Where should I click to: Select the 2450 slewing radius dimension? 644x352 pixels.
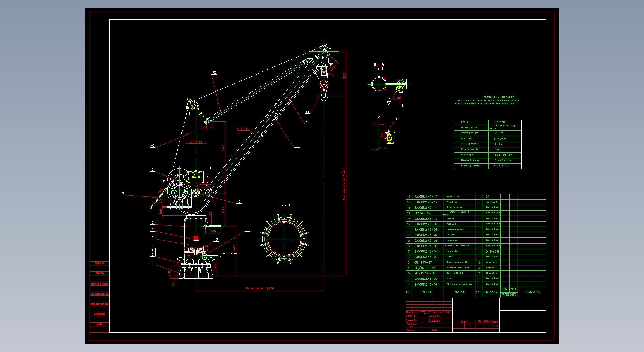(270, 289)
